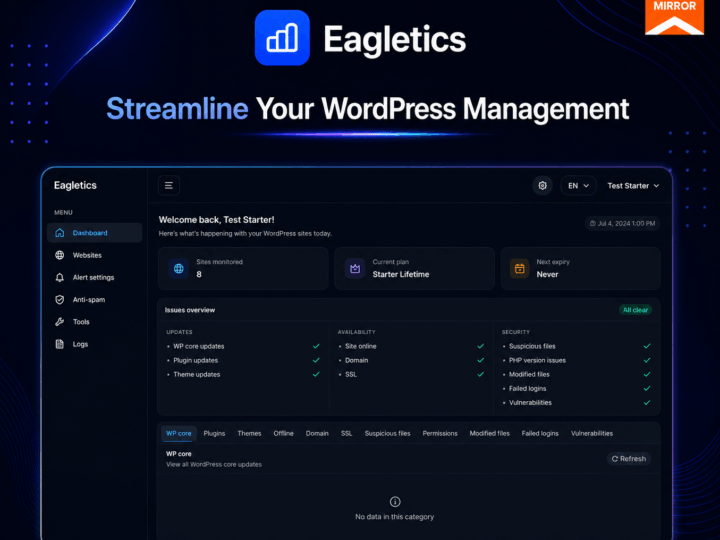Click the Current plan crown icon
This screenshot has height=540, width=720.
click(355, 269)
